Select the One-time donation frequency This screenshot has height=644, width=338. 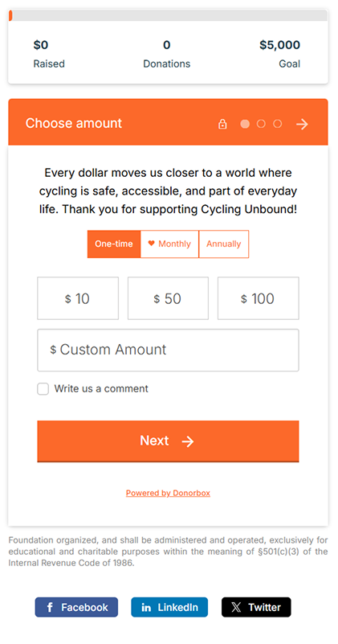coord(114,244)
